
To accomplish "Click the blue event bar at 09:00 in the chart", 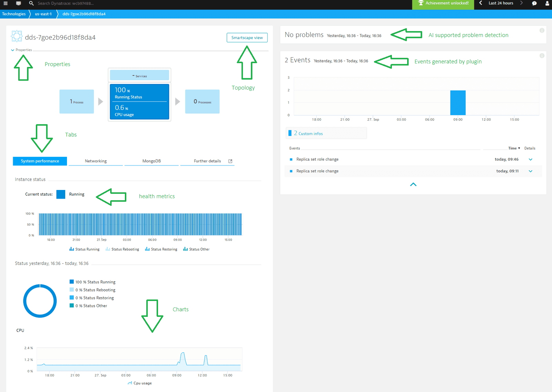I will [458, 102].
